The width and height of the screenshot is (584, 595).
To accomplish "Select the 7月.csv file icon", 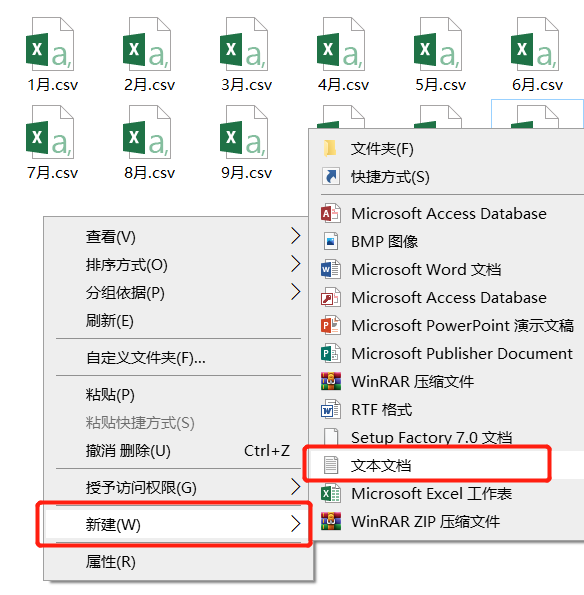I will click(50, 132).
